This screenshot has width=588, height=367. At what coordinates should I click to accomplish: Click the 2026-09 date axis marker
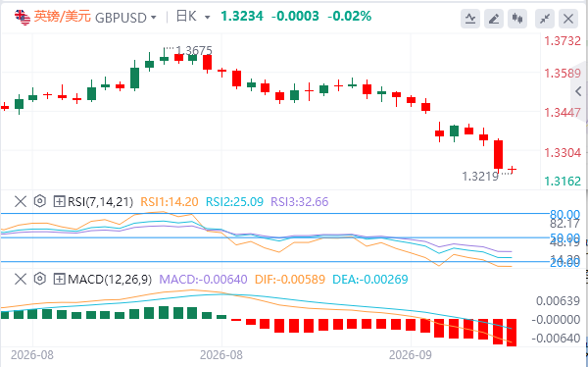click(411, 354)
